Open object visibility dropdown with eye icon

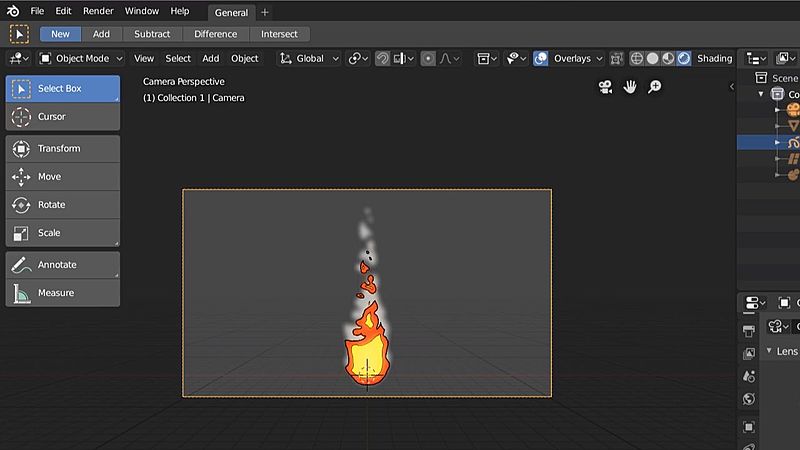[516, 59]
